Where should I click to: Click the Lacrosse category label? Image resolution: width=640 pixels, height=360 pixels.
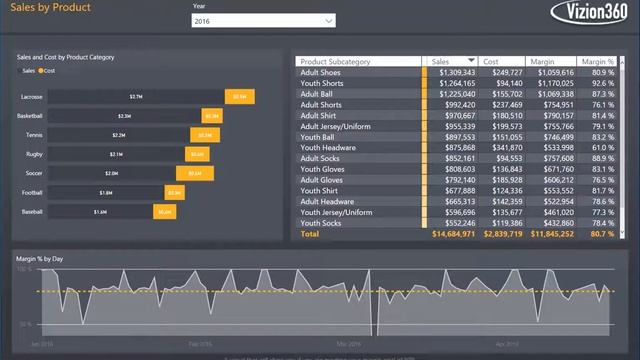[32, 97]
